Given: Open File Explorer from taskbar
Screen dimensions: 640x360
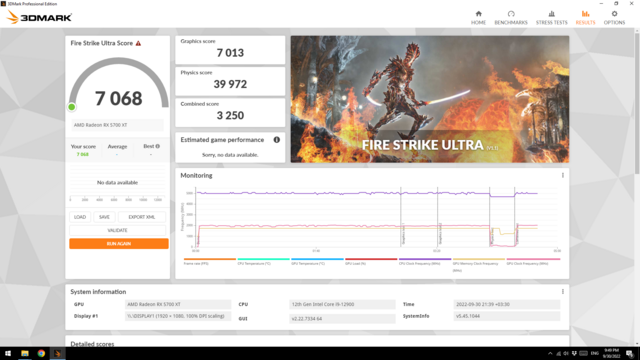Looking at the screenshot, I should tap(24, 353).
